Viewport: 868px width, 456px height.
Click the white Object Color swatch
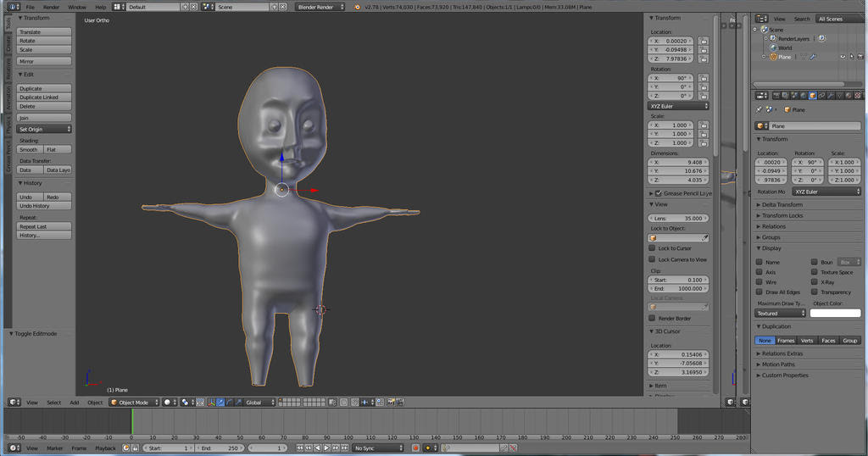pos(835,314)
